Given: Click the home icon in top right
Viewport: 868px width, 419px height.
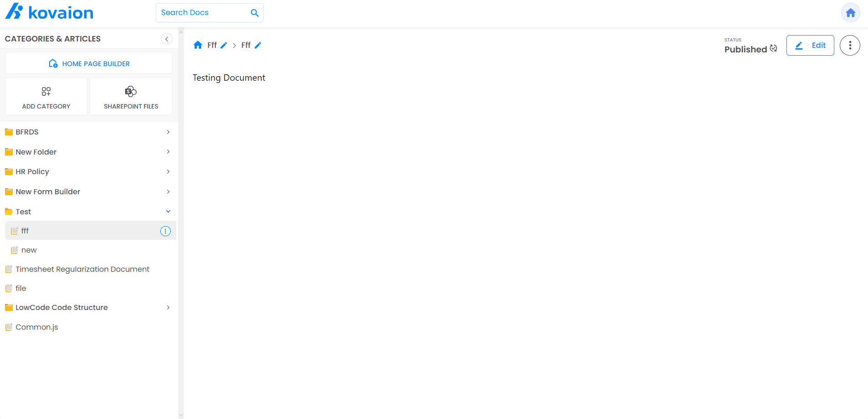Looking at the screenshot, I should point(850,13).
